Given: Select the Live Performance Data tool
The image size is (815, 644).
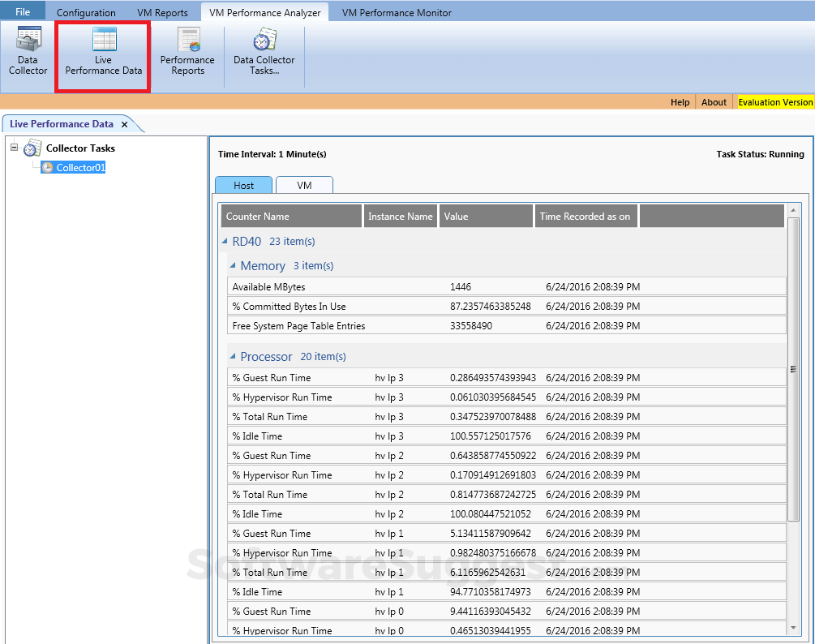Looking at the screenshot, I should pos(102,53).
